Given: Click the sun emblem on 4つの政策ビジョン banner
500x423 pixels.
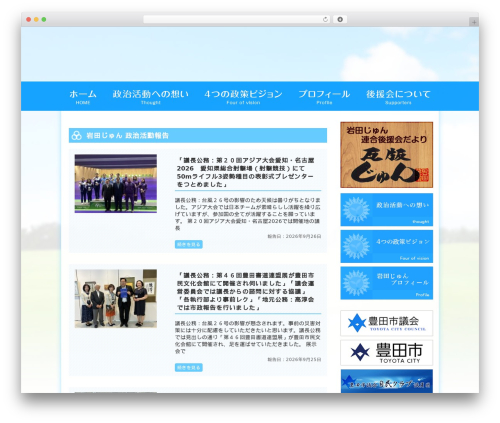Looking at the screenshot, I should pos(356,246).
